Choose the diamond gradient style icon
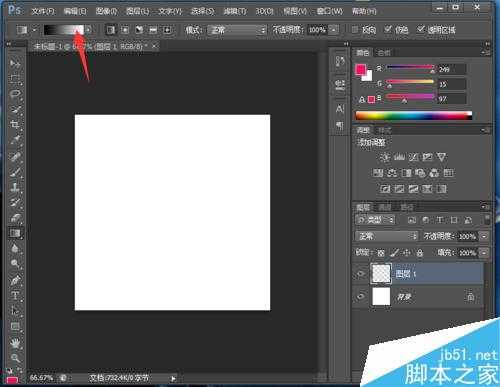This screenshot has height=387, width=500. (x=167, y=30)
